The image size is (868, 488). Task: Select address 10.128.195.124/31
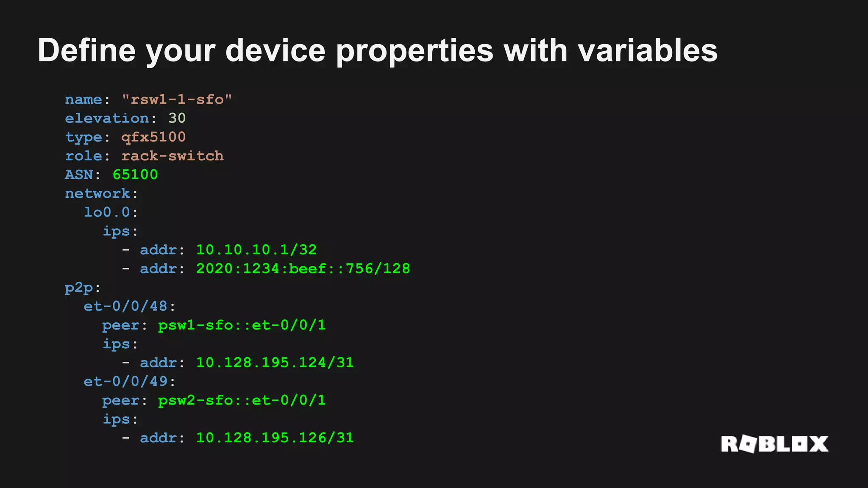click(x=275, y=363)
